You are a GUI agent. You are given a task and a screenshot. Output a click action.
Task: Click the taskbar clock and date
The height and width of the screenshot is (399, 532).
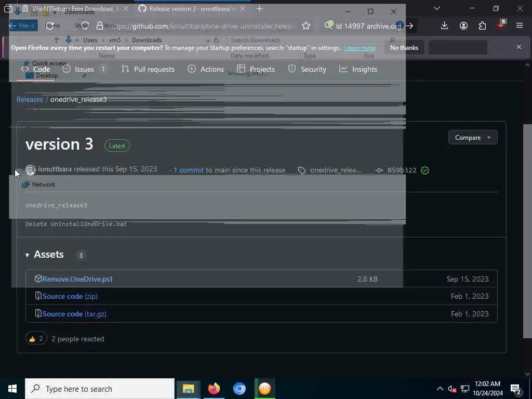(487, 389)
